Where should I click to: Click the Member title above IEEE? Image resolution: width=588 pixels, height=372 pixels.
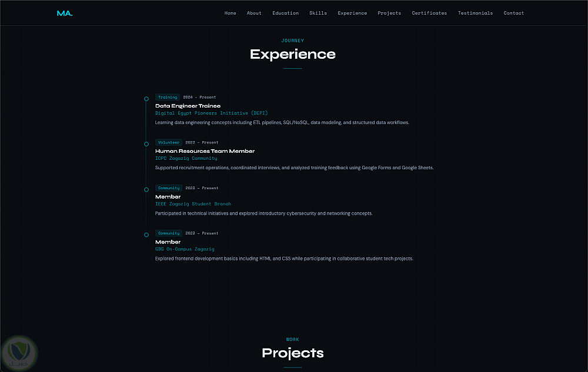pos(168,197)
